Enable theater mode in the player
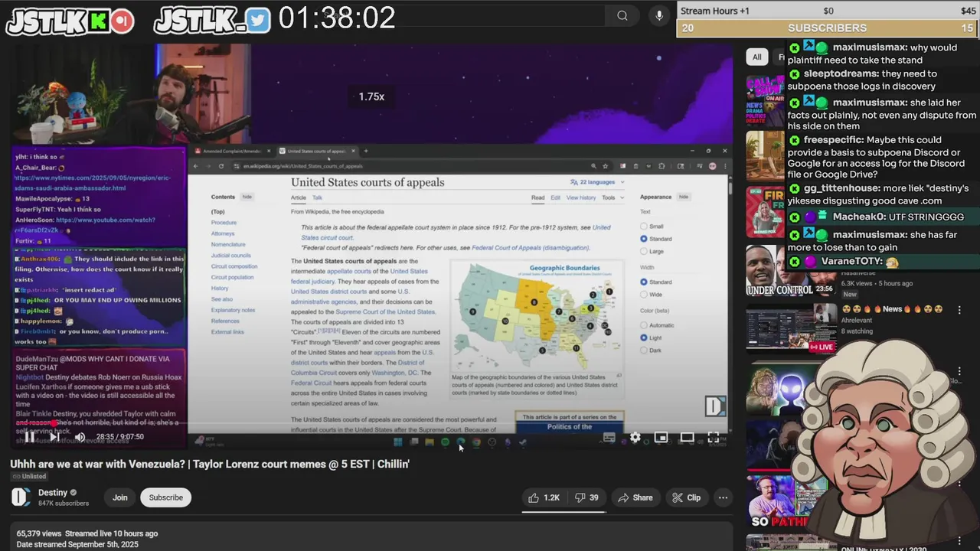Viewport: 980px width, 551px height. [x=688, y=438]
